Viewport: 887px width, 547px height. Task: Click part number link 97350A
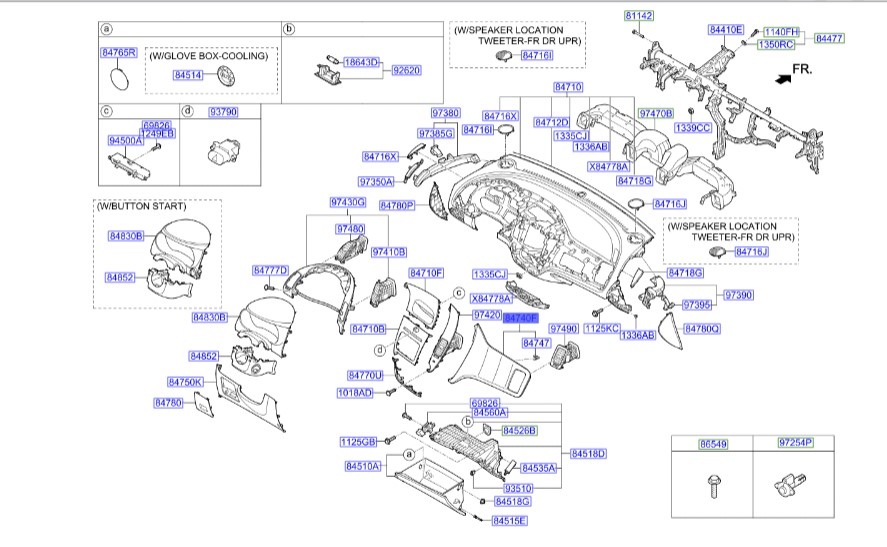pos(376,182)
